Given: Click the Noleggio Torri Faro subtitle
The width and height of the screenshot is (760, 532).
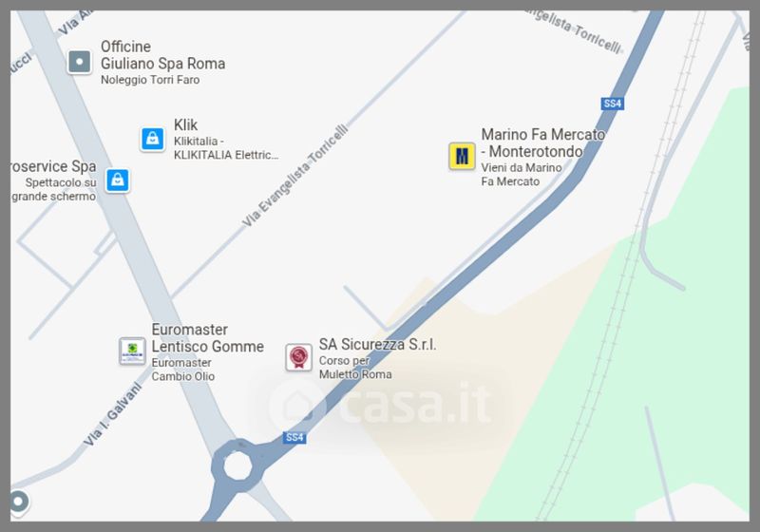Looking at the screenshot, I should [150, 80].
